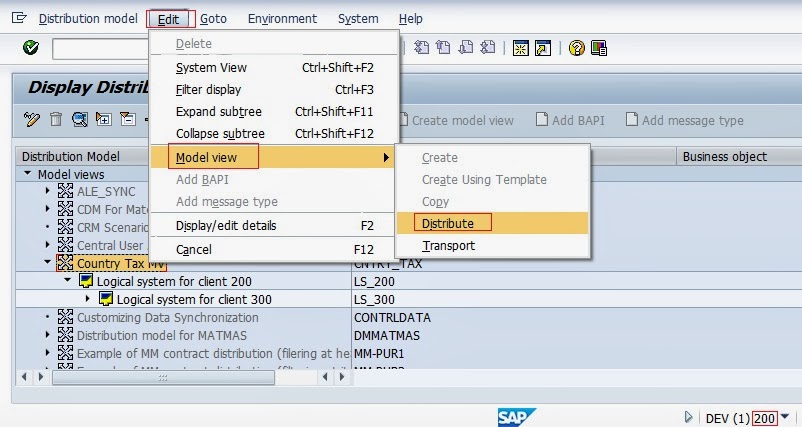Click the Create model view button
Viewport: 802px width, 427px height.
tap(456, 120)
